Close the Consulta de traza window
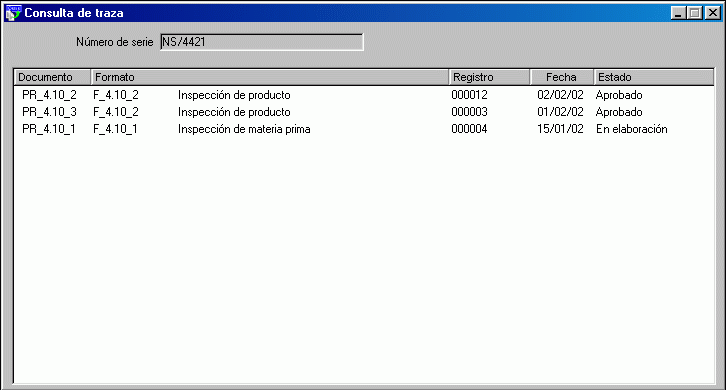This screenshot has height=390, width=726. (713, 13)
